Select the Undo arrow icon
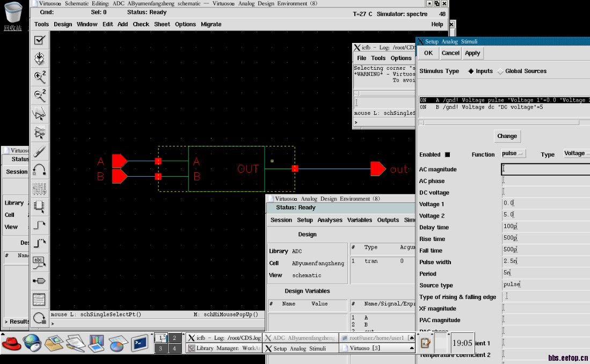The height and width of the screenshot is (364, 590). tap(40, 170)
